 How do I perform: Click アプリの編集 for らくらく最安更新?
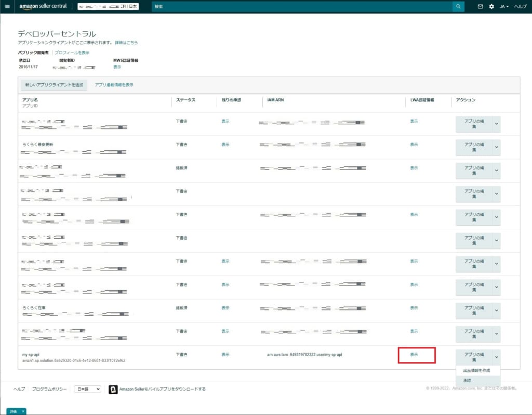coord(474,147)
